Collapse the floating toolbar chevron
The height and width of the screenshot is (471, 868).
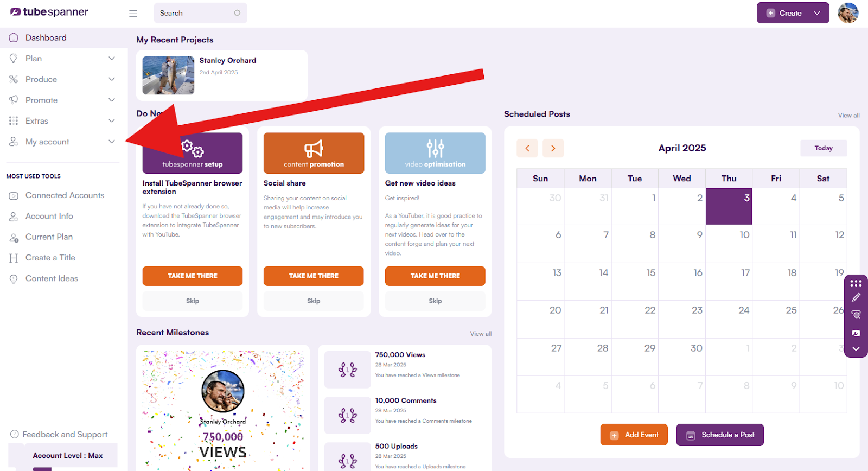856,349
